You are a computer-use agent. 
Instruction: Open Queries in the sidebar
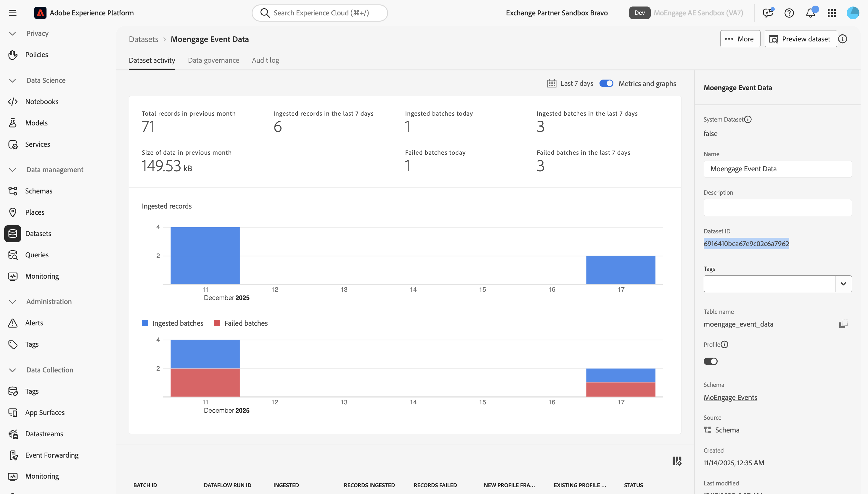(x=37, y=255)
